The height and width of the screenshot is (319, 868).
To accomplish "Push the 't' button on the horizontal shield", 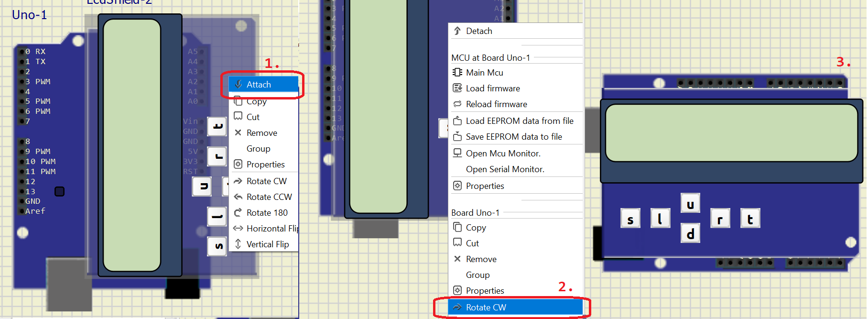I will pyautogui.click(x=750, y=219).
